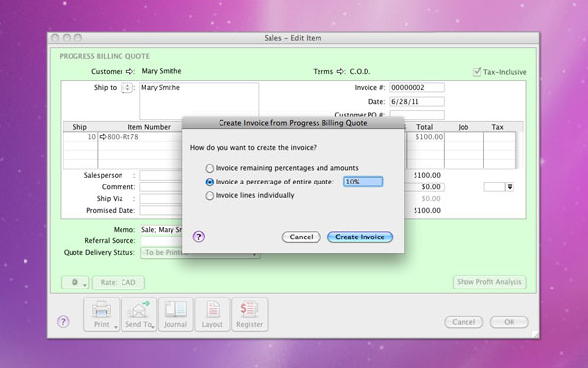Click the Ship Via field

[162, 199]
